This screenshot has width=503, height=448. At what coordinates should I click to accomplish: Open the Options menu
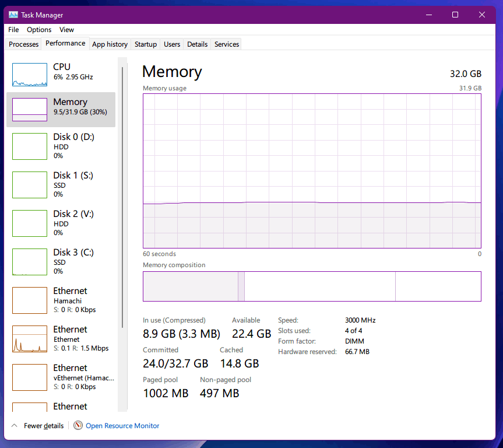point(39,30)
